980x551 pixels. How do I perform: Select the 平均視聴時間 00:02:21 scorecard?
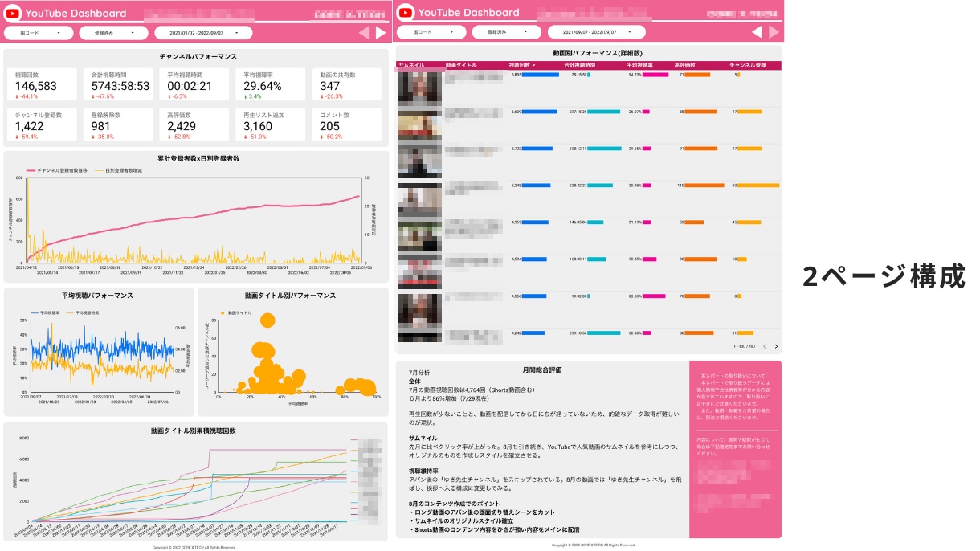pos(195,84)
